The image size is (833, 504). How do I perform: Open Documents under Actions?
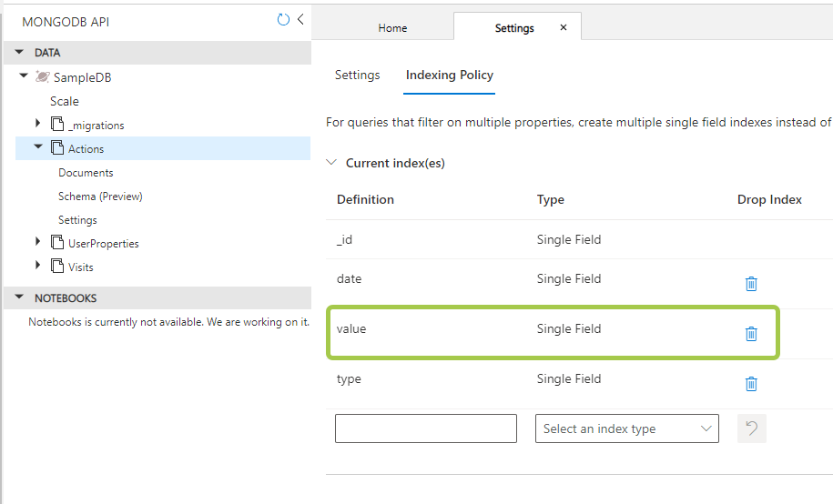point(86,173)
